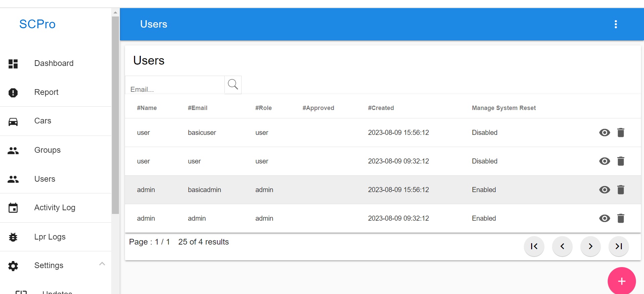Screen dimensions: 644x294
Task: Delete the basicuser account
Action: 621,133
